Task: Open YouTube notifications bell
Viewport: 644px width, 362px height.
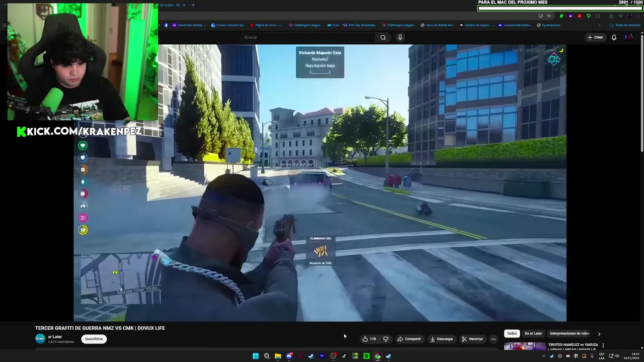Action: [614, 37]
